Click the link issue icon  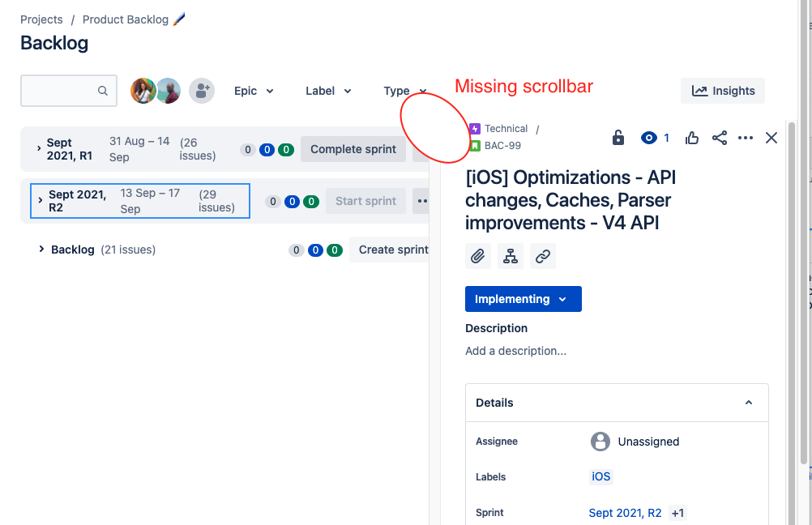click(x=543, y=256)
